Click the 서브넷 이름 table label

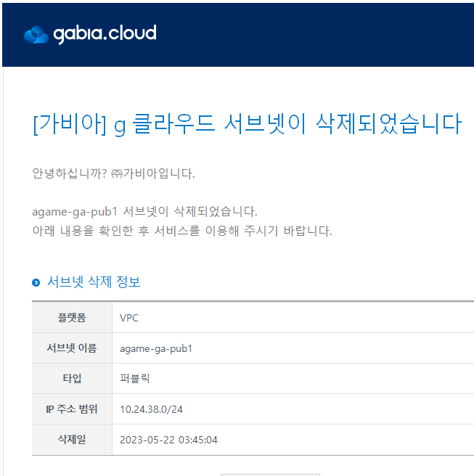click(x=72, y=348)
